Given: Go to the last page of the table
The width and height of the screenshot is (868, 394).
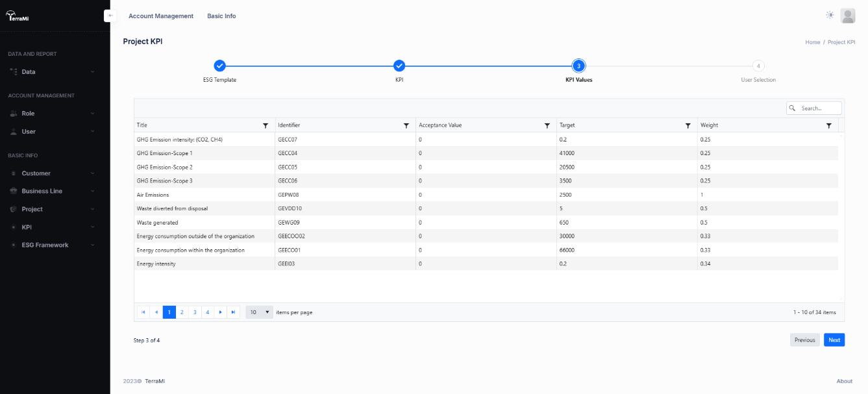Looking at the screenshot, I should 234,312.
